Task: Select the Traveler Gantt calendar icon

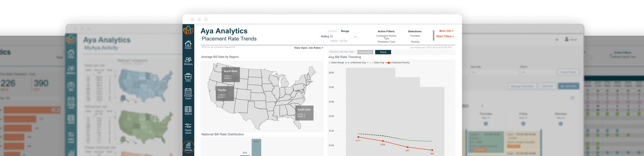Action: [188, 93]
